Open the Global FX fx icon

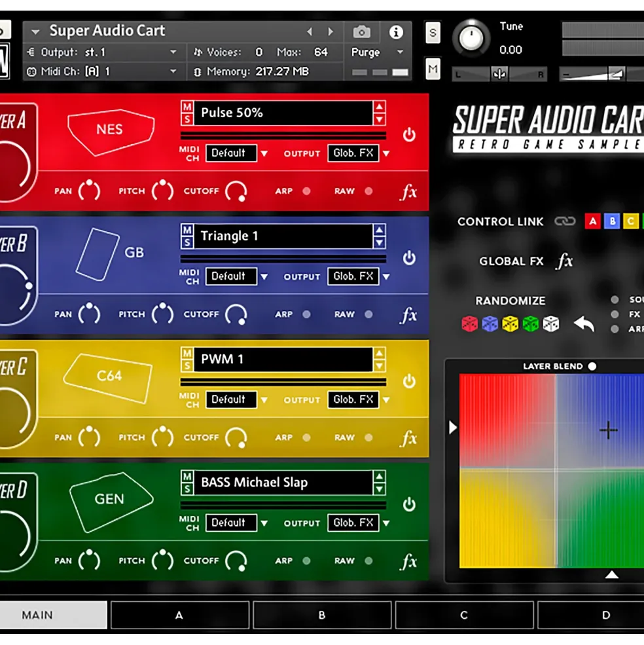click(x=565, y=261)
